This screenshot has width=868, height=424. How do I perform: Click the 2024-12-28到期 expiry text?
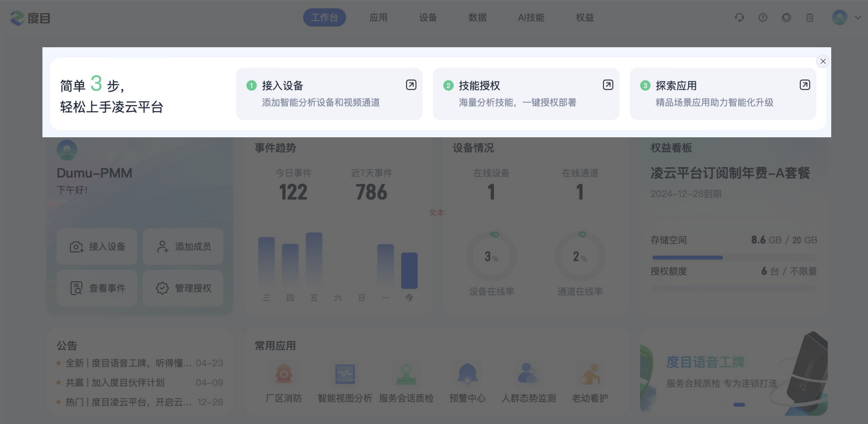[x=686, y=194]
